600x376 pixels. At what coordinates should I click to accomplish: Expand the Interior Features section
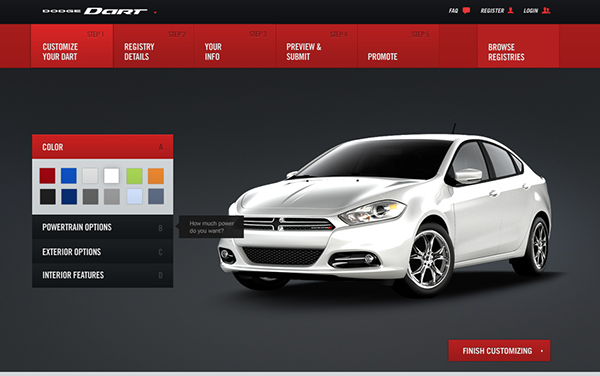click(103, 275)
